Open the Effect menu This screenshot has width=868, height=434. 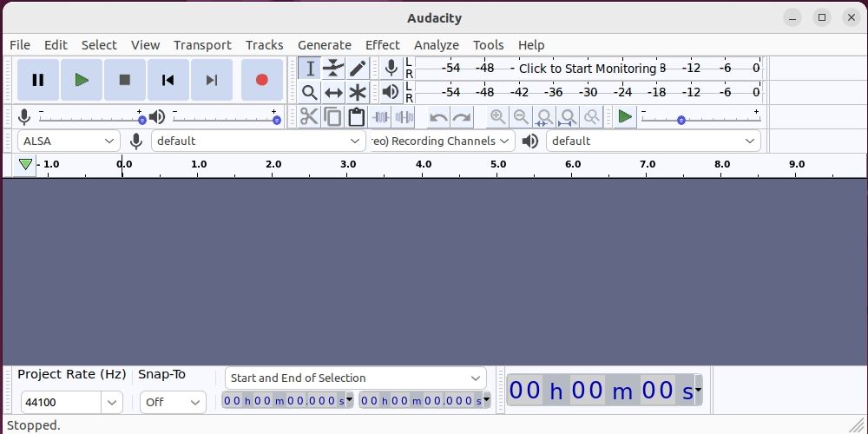(x=382, y=45)
